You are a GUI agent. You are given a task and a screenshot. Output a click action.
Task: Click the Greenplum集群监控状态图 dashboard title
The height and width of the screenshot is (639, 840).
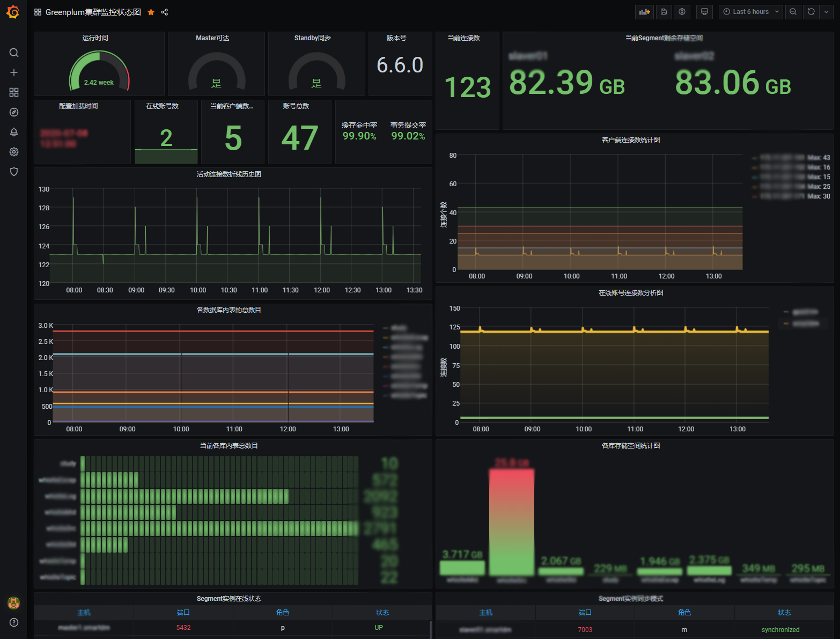tap(93, 12)
